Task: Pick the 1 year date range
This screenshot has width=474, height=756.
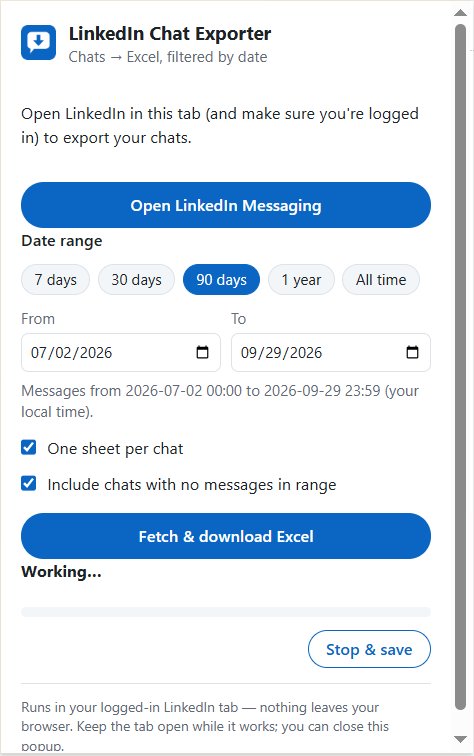Action: click(301, 280)
